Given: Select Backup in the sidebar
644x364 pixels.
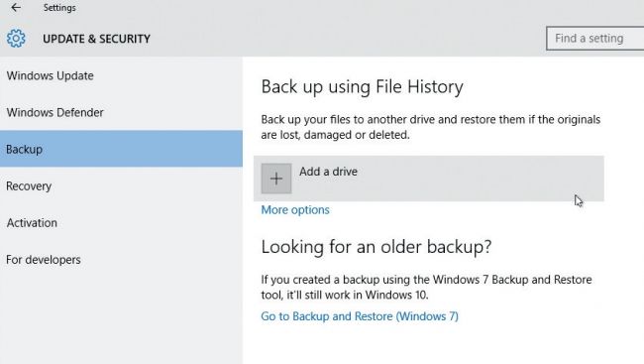Looking at the screenshot, I should 121,149.
